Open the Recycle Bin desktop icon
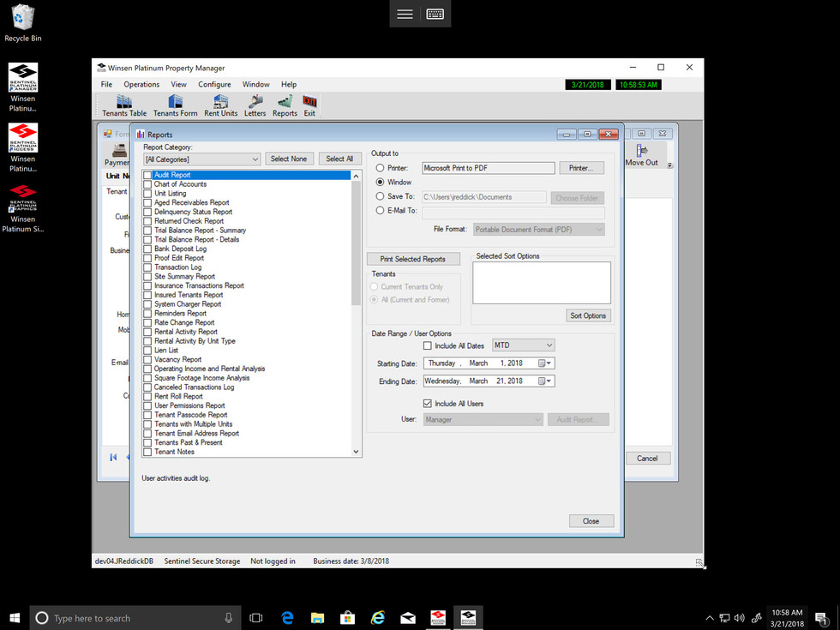Viewport: 840px width, 630px height. point(23,23)
